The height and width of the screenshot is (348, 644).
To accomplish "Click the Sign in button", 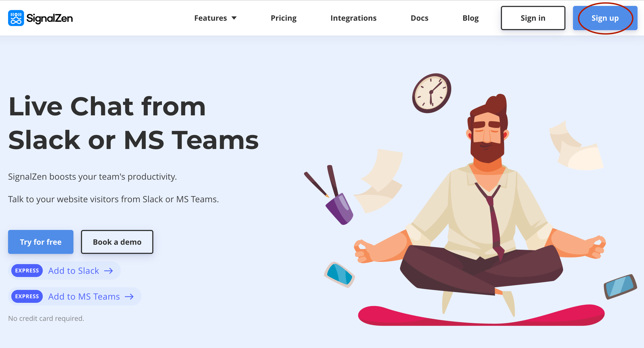I will click(x=533, y=18).
